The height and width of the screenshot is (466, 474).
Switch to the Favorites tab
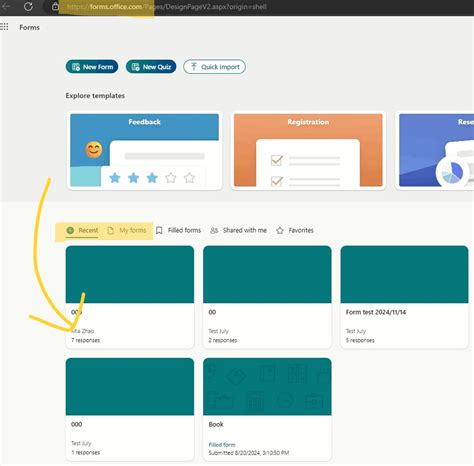295,230
